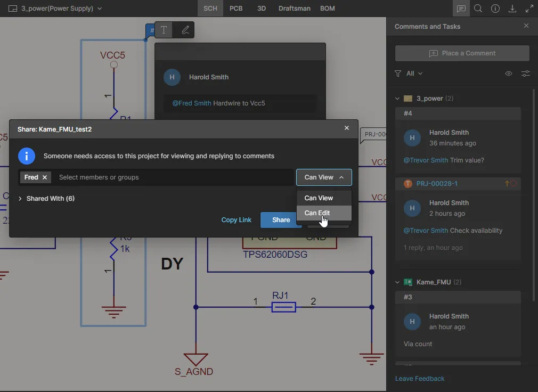Switch to the Draftsman tab
The height and width of the screenshot is (392, 538).
295,9
